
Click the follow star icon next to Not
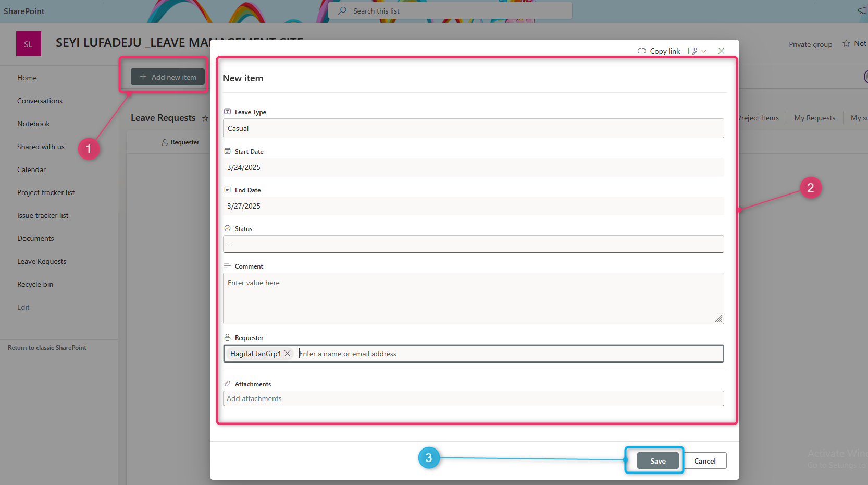846,44
